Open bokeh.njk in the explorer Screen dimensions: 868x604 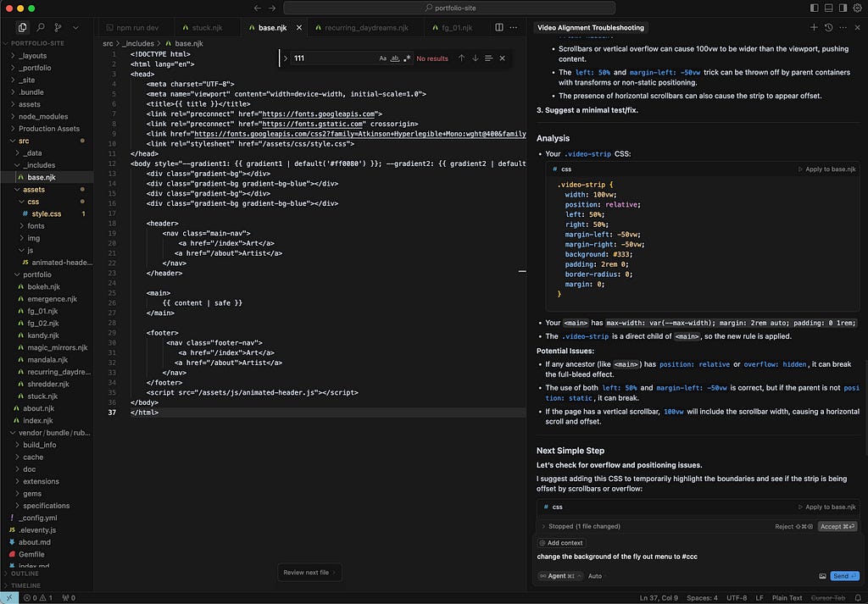[47, 286]
